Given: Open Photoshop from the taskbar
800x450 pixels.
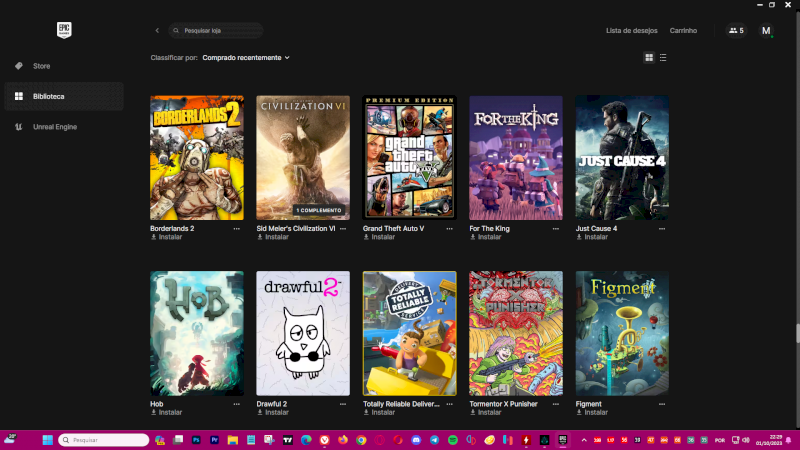Looking at the screenshot, I should tap(196, 440).
